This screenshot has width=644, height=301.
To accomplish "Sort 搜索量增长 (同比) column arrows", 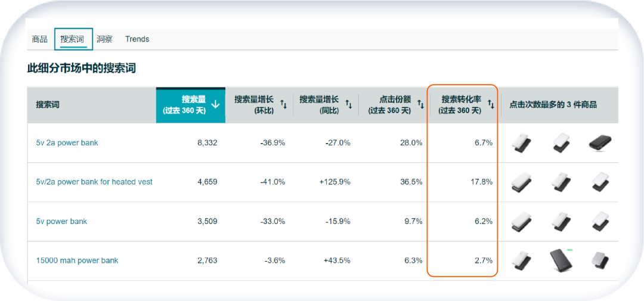I will click(x=348, y=105).
